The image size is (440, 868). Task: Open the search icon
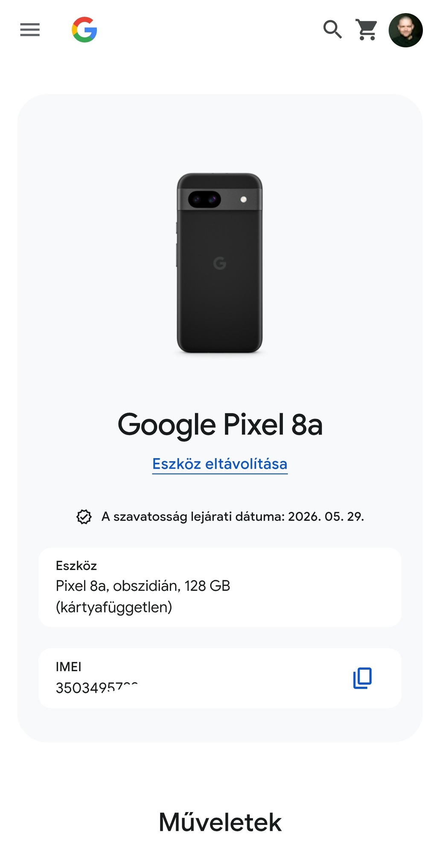point(332,30)
